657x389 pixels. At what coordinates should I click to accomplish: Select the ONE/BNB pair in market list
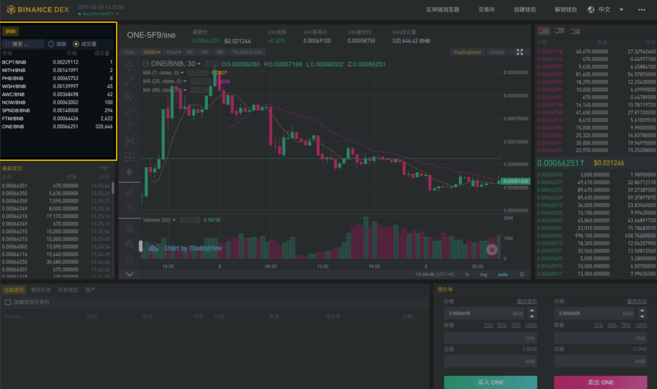(x=58, y=127)
